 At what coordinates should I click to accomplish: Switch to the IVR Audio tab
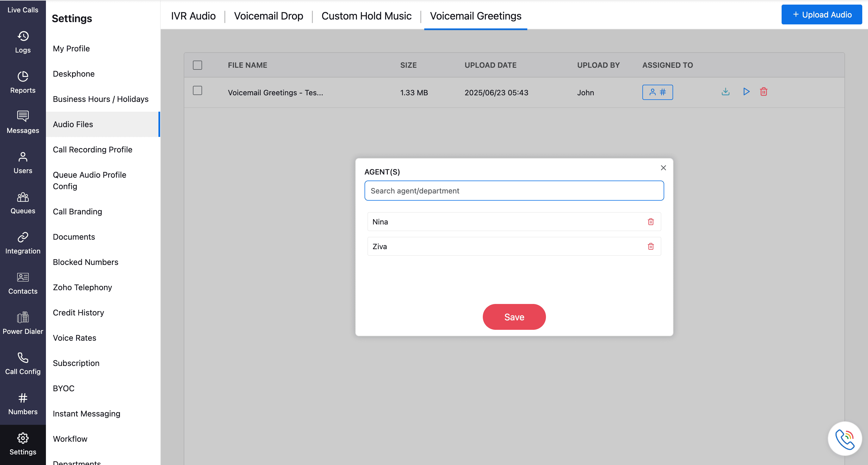point(193,16)
